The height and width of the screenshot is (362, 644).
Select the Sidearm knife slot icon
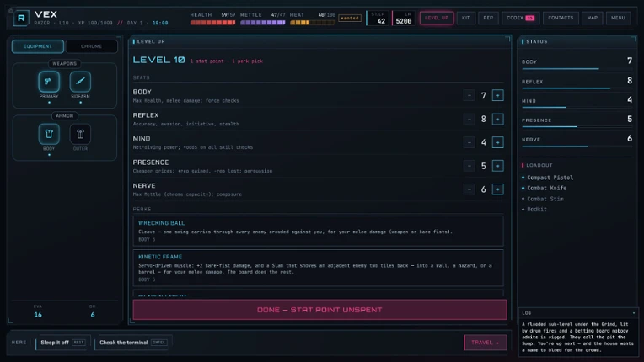80,81
